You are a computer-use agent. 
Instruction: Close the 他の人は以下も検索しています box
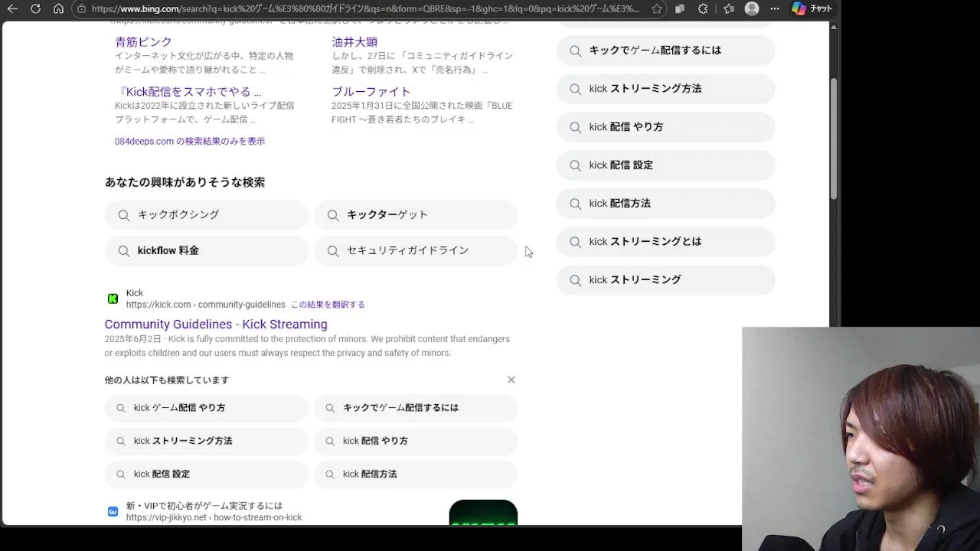[511, 380]
